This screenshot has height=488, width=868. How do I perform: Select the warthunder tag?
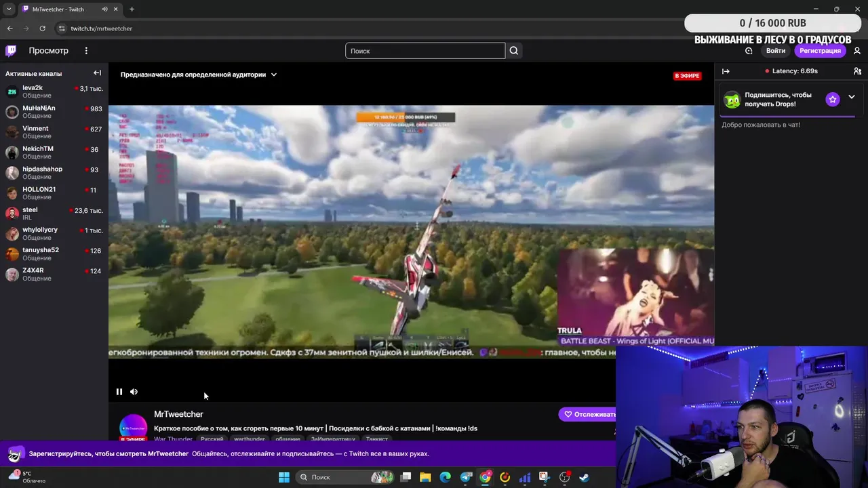[250, 439]
